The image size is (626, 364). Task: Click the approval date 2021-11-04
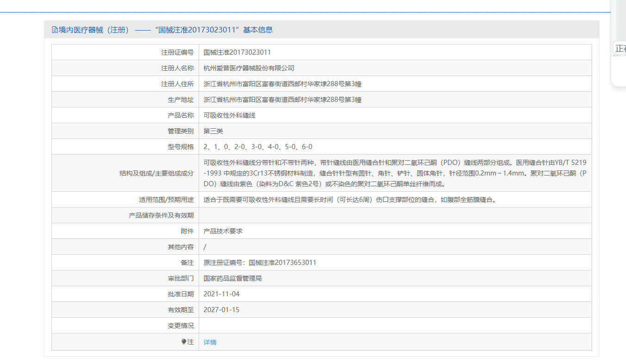(x=221, y=294)
